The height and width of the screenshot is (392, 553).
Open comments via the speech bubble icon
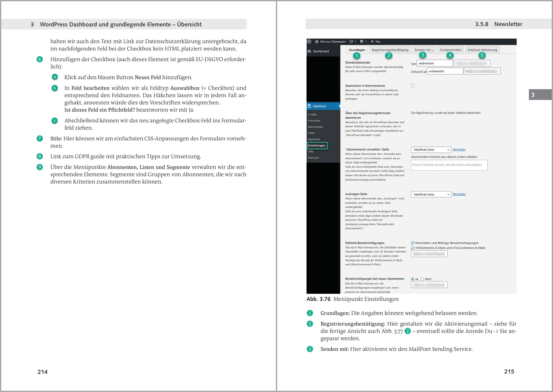[x=362, y=41]
